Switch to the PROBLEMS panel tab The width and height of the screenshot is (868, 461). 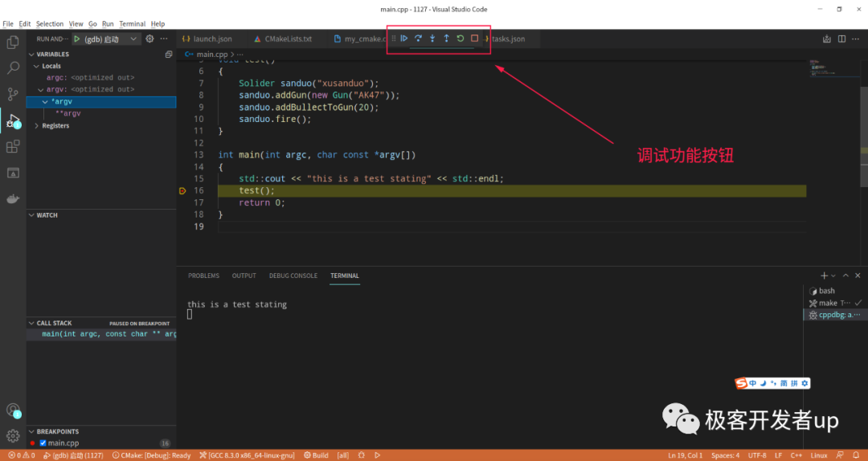pyautogui.click(x=203, y=275)
